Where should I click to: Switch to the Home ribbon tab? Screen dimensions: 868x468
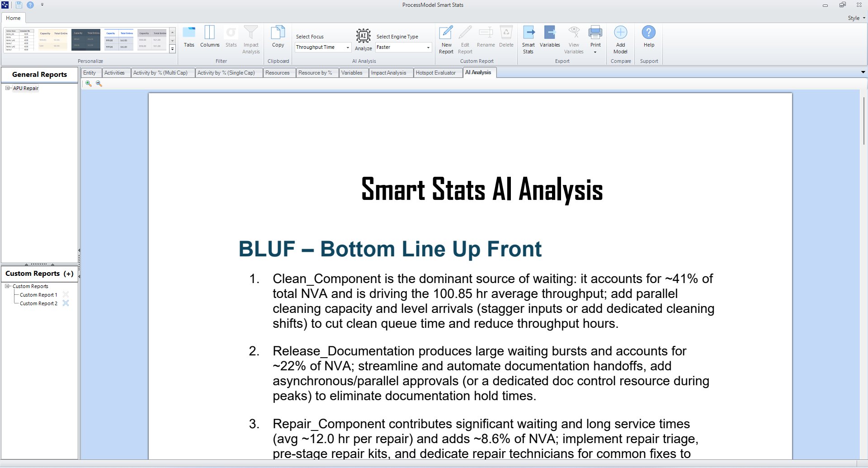13,18
